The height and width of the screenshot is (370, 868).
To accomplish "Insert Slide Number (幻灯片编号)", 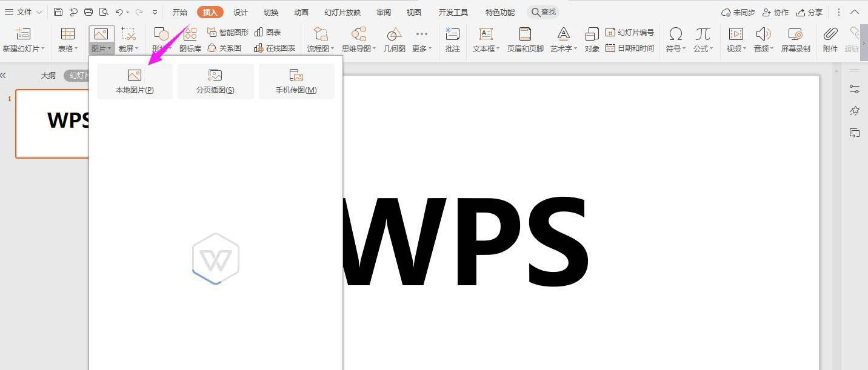I will (630, 32).
